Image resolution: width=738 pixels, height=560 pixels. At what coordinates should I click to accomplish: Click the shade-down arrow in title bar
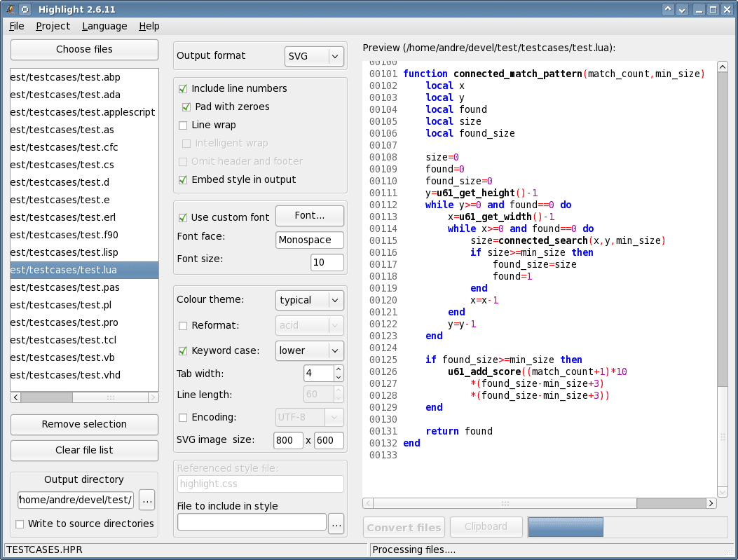(682, 9)
